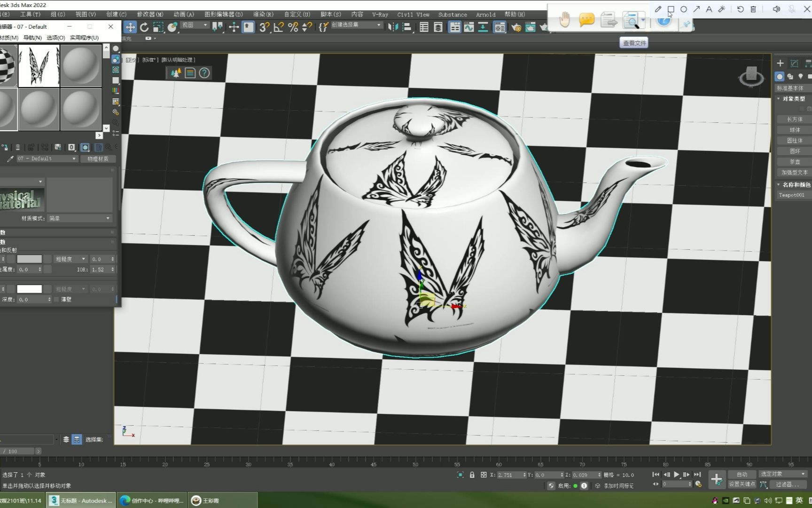Toggle Spinner Snap icon

click(307, 27)
